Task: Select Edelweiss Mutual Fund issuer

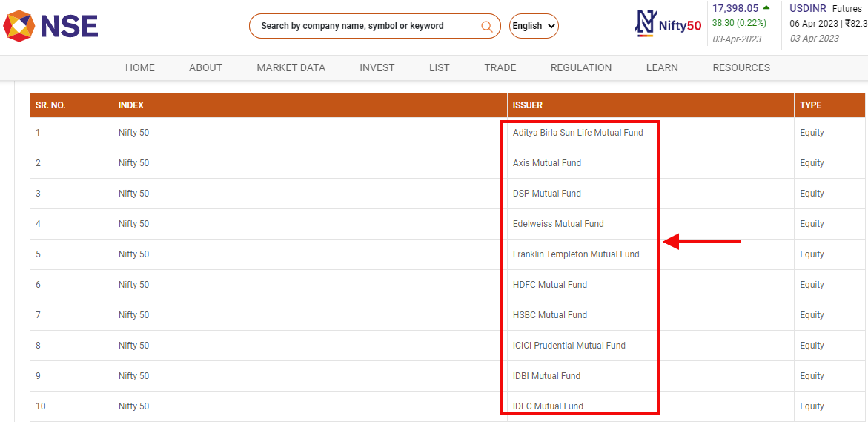Action: (558, 224)
